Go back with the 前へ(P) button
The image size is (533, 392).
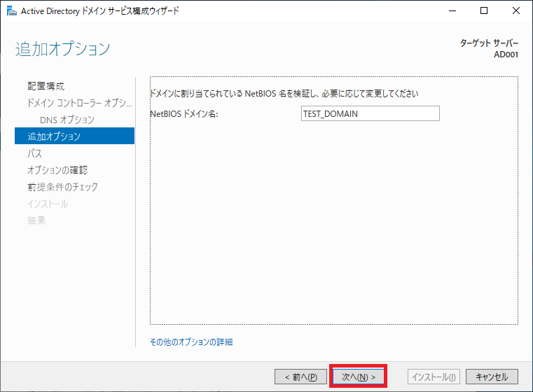(x=301, y=377)
